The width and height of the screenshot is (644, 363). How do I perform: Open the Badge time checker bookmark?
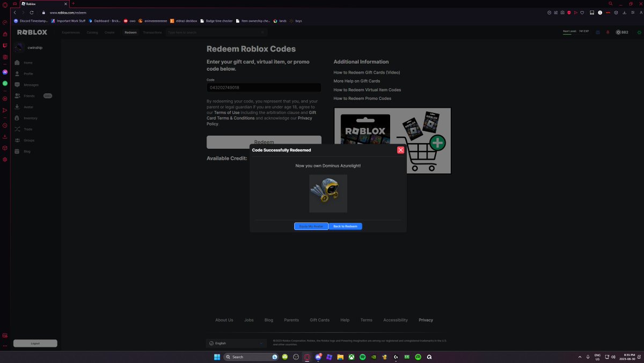tap(217, 21)
